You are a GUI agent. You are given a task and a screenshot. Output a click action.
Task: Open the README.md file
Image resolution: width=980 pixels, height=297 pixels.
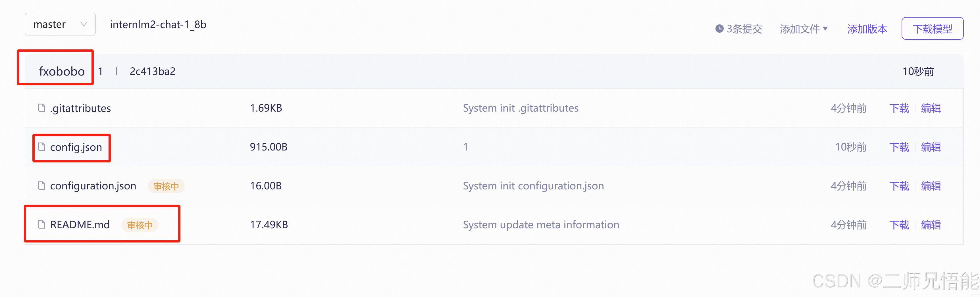coord(80,225)
